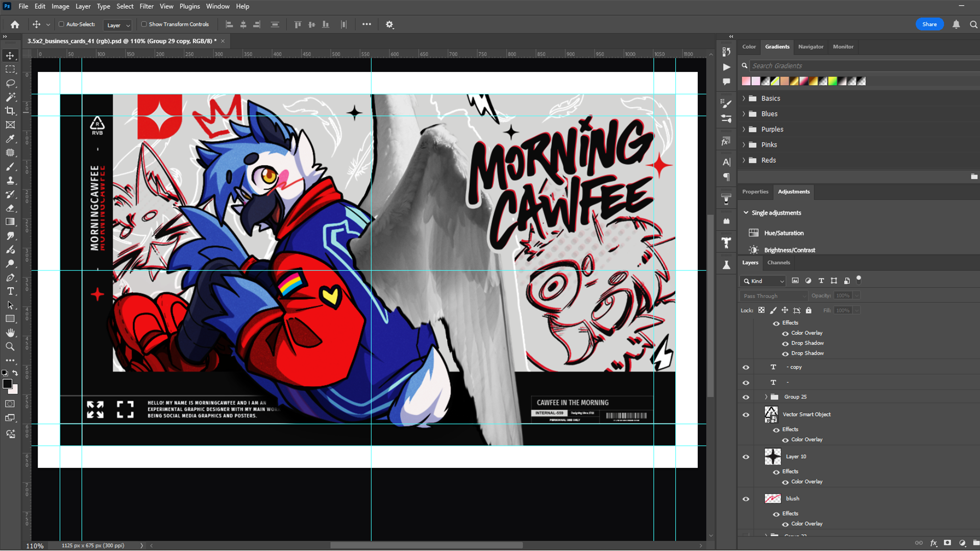Select the Horizontal Type tool
Viewport: 980px width, 551px height.
click(x=10, y=291)
